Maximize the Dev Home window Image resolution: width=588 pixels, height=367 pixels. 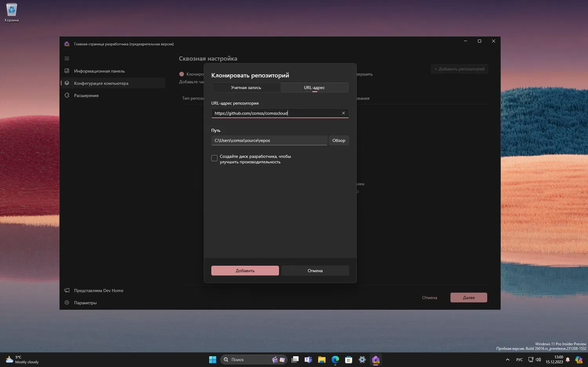coord(479,41)
